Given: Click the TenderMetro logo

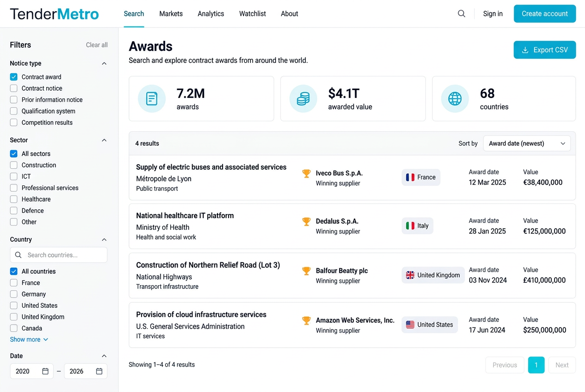Looking at the screenshot, I should click(54, 14).
